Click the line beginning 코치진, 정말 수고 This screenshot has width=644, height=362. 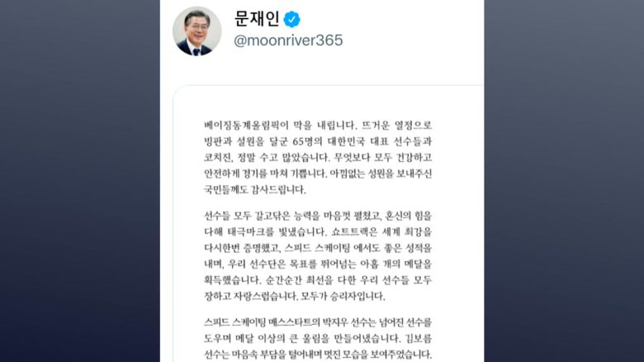[x=318, y=157]
